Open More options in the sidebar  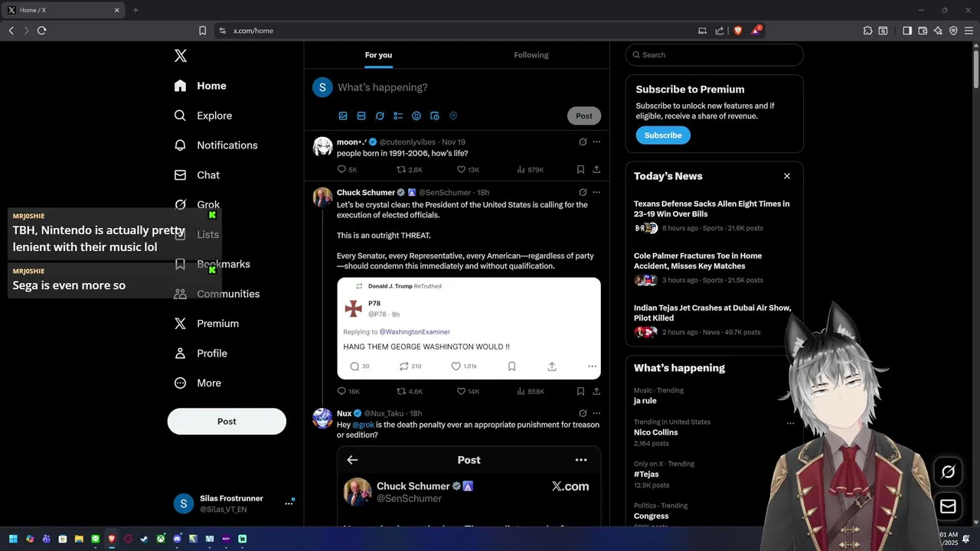pyautogui.click(x=198, y=383)
